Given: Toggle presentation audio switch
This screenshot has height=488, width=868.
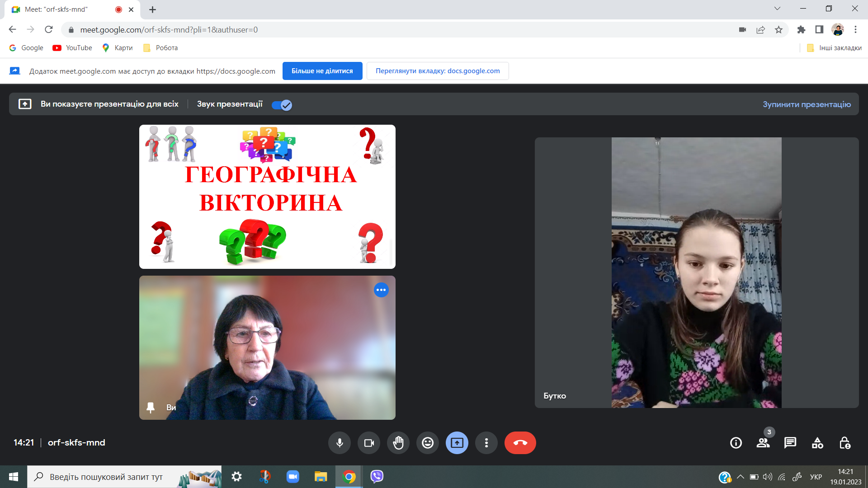Looking at the screenshot, I should [x=282, y=105].
